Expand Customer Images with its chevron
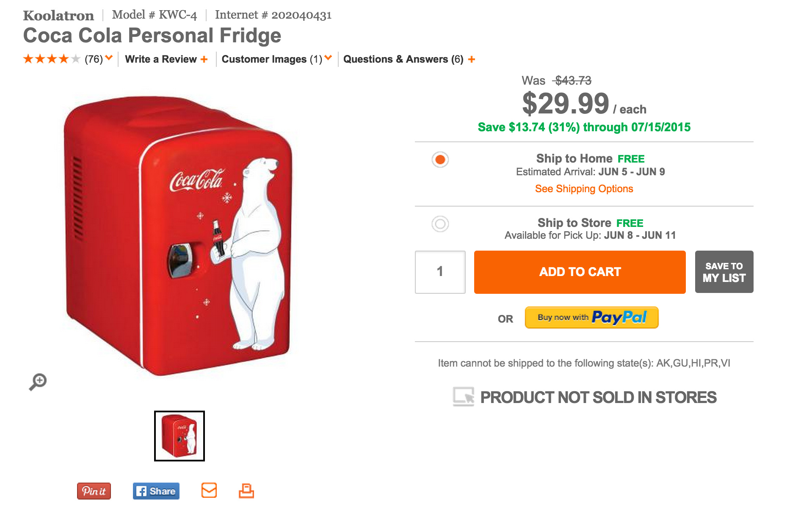 coord(329,59)
